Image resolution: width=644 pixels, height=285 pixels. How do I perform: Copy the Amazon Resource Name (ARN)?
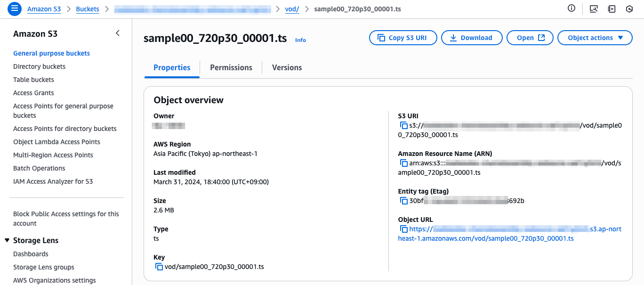tap(403, 163)
